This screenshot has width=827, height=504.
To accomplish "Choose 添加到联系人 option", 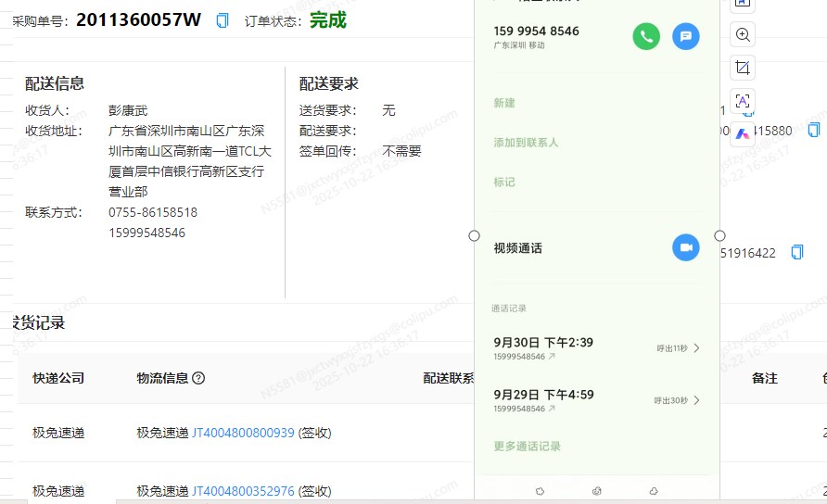I will click(526, 143).
